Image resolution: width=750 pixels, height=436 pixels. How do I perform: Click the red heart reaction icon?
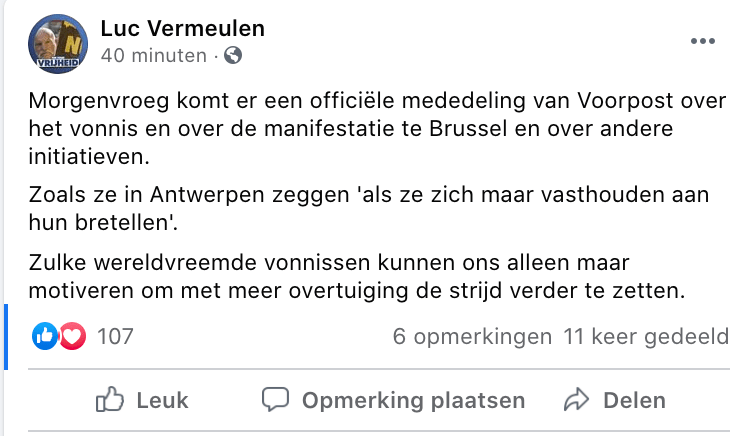coord(72,337)
